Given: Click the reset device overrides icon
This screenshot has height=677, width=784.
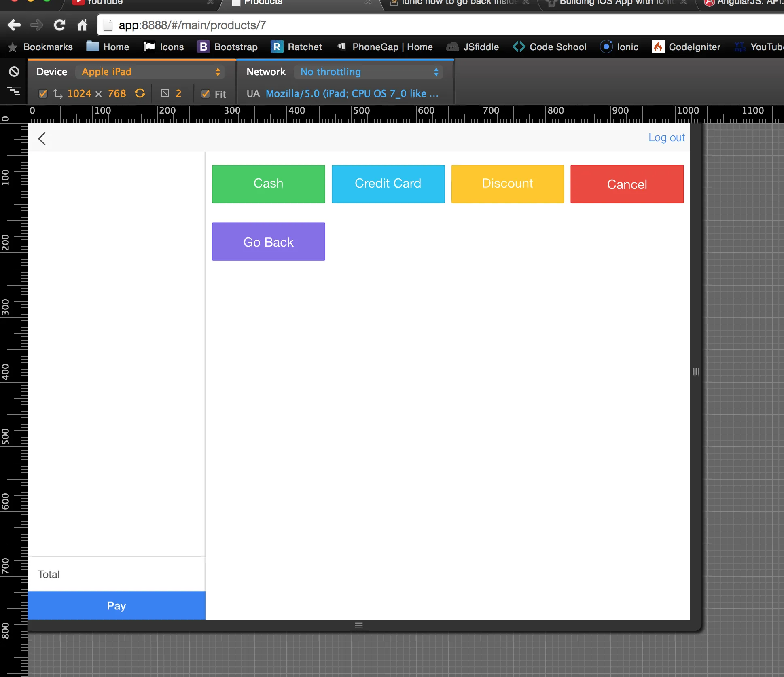Looking at the screenshot, I should click(x=14, y=72).
